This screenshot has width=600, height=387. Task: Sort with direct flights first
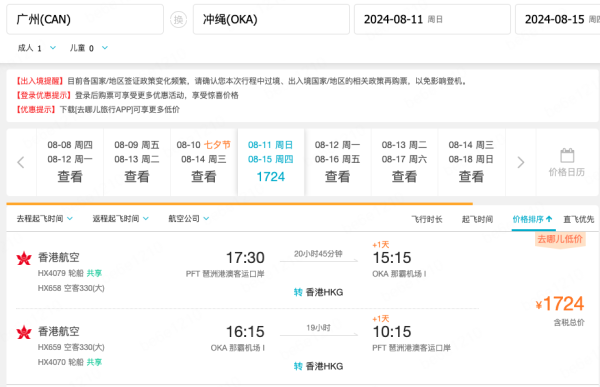tap(579, 219)
